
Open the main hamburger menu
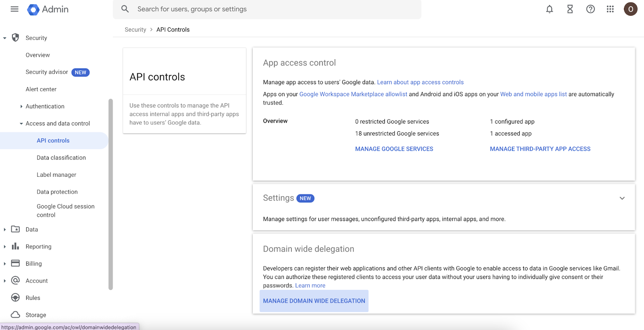click(x=14, y=9)
